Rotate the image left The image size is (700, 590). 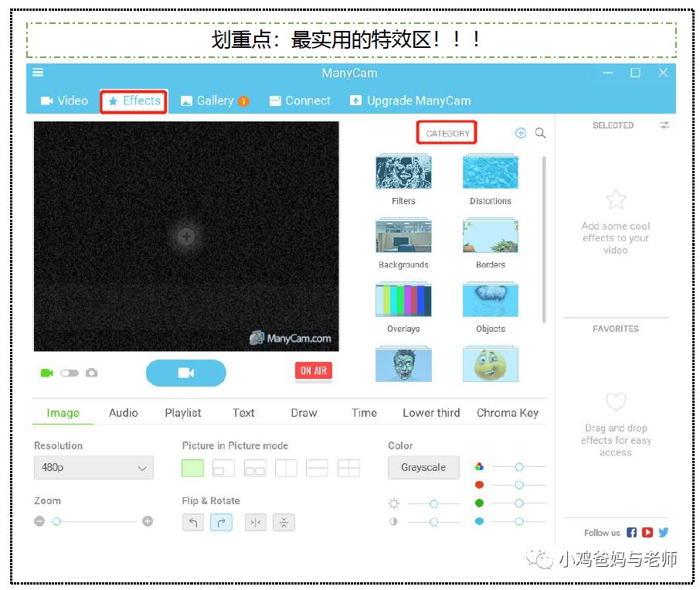point(193,523)
